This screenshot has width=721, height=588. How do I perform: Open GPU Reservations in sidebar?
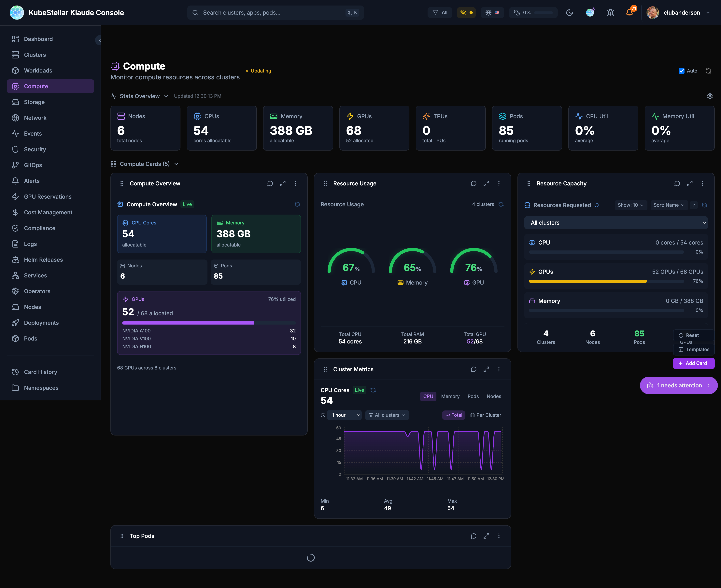pos(48,196)
